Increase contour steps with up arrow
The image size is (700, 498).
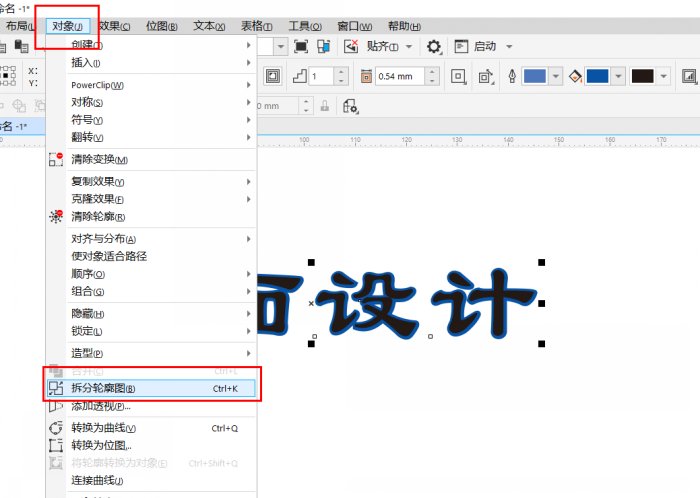pyautogui.click(x=342, y=72)
